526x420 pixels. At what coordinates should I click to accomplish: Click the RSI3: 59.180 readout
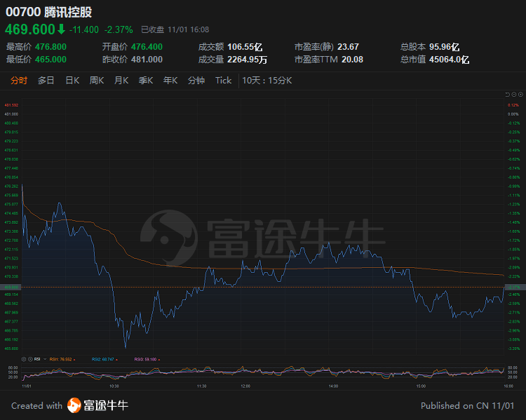coord(146,359)
